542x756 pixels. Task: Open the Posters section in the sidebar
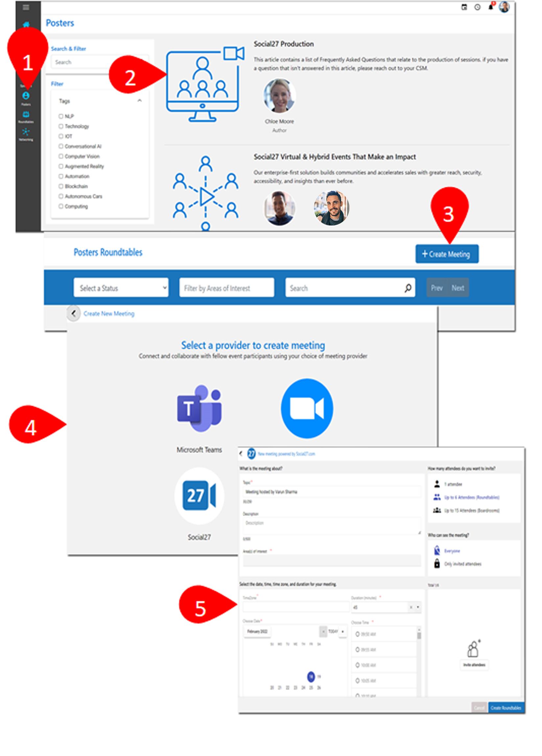[x=26, y=96]
